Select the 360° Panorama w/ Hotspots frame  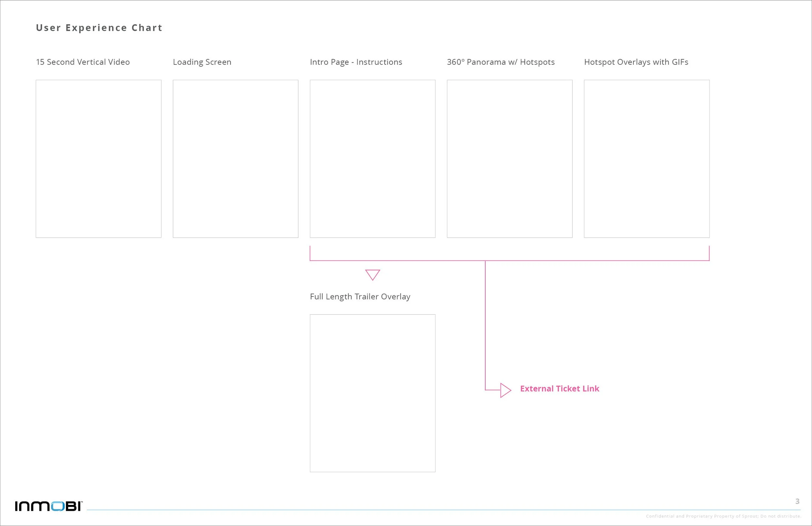point(510,159)
